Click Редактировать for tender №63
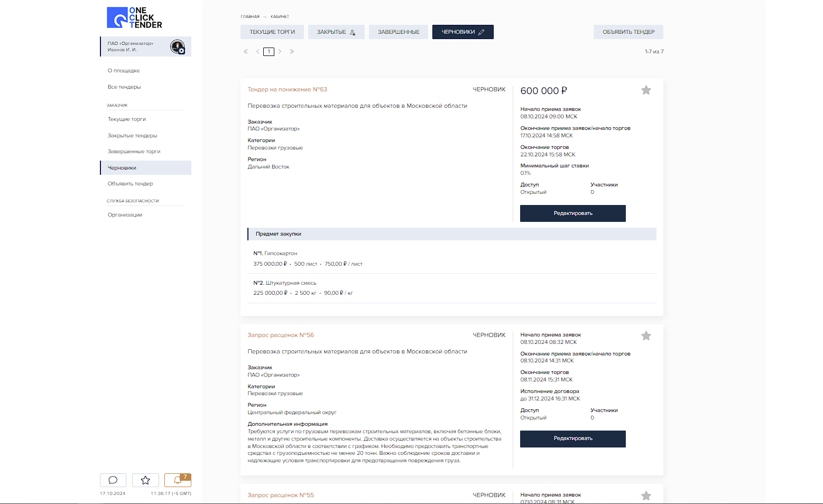Viewport: 823px width, 504px height. coord(572,213)
